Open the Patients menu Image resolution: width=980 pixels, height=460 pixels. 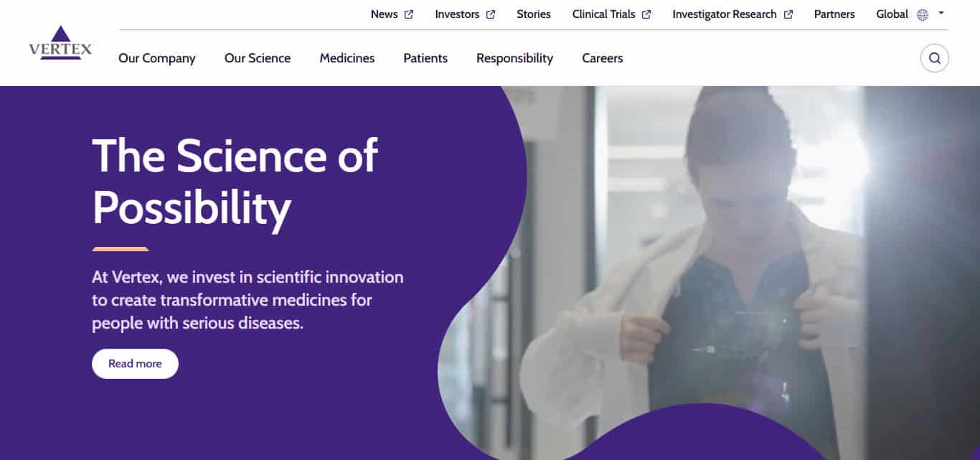(x=425, y=58)
